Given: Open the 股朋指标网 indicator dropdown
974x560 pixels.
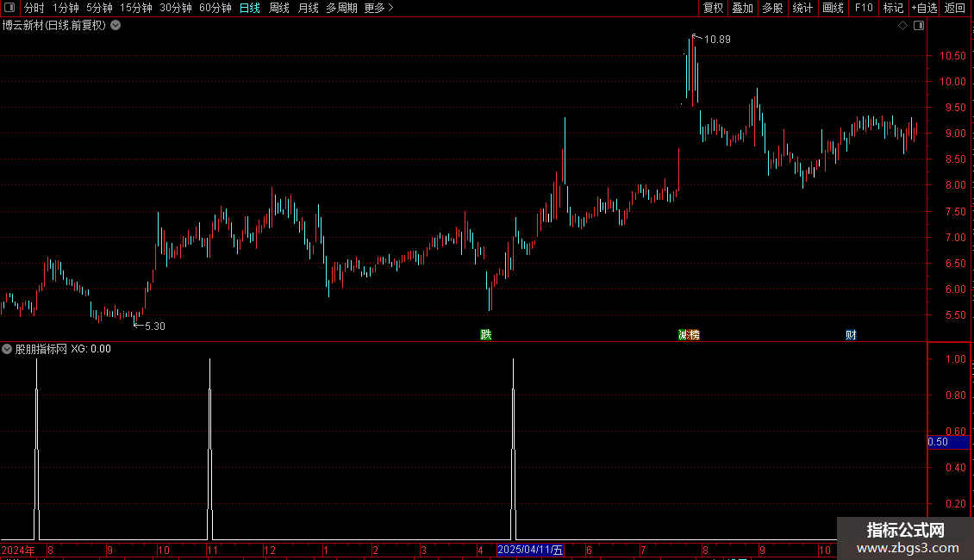Looking at the screenshot, I should (x=7, y=349).
